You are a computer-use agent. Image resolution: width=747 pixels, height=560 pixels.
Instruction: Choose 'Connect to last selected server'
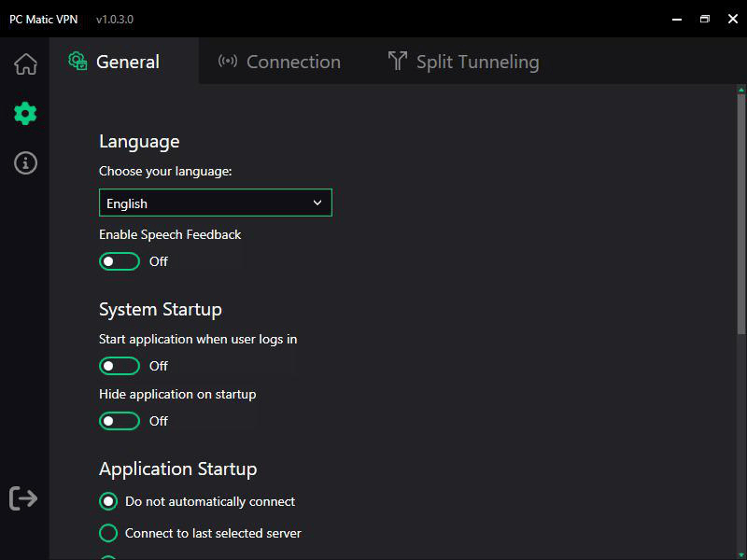pyautogui.click(x=107, y=533)
